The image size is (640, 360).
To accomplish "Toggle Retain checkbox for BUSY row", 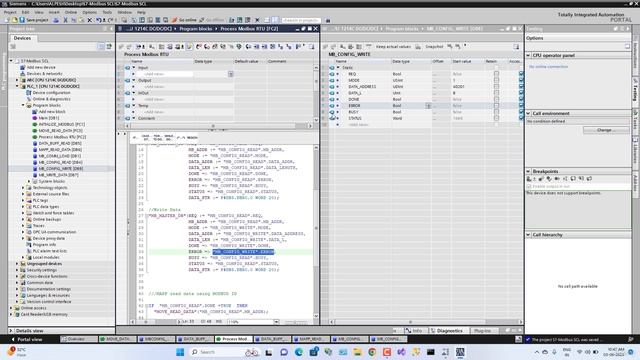I will [x=496, y=112].
